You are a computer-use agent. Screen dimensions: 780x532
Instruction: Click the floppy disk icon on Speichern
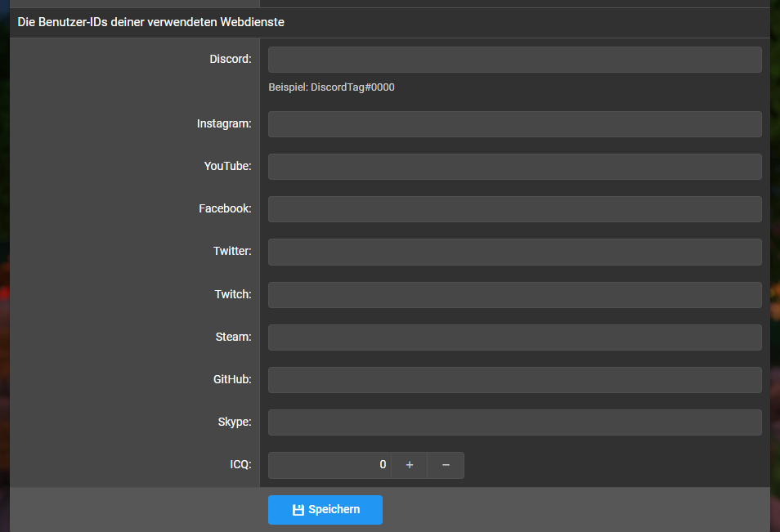click(x=298, y=510)
